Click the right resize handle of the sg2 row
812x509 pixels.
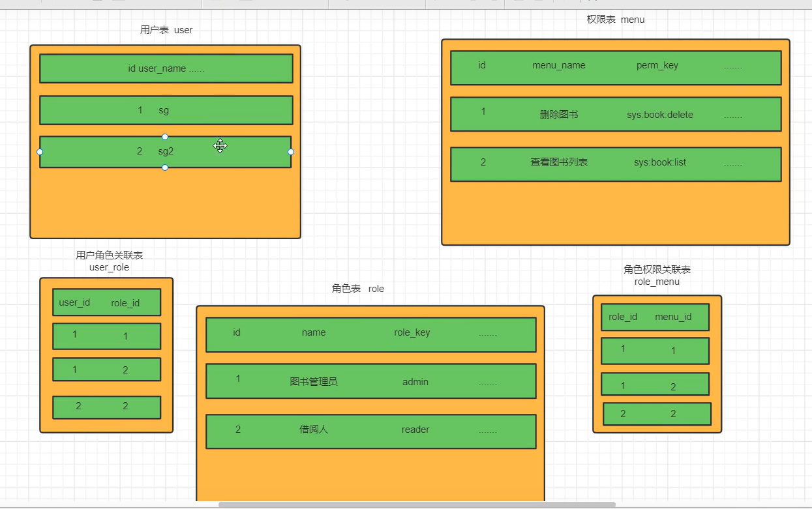coord(291,152)
